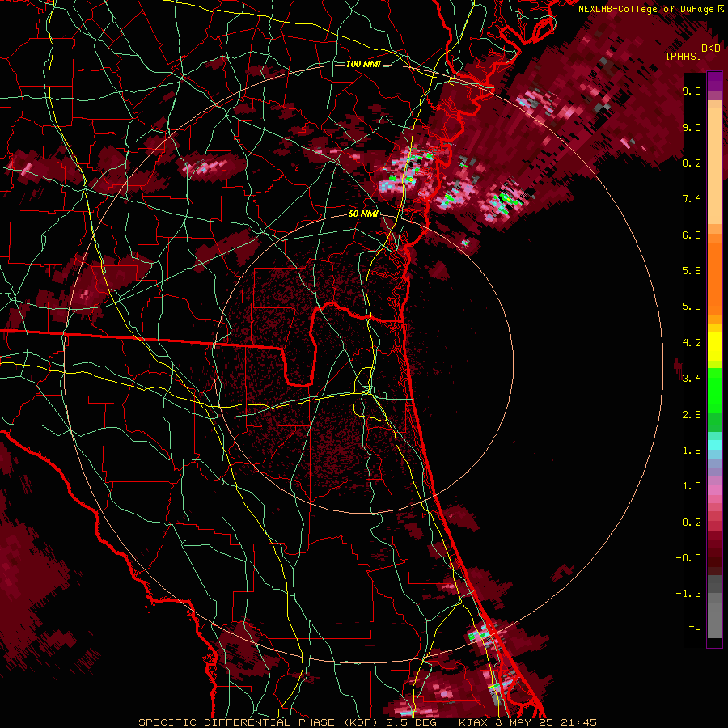This screenshot has height=728, width=728.
Task: Select the 5.0 legend value
Action: click(692, 307)
